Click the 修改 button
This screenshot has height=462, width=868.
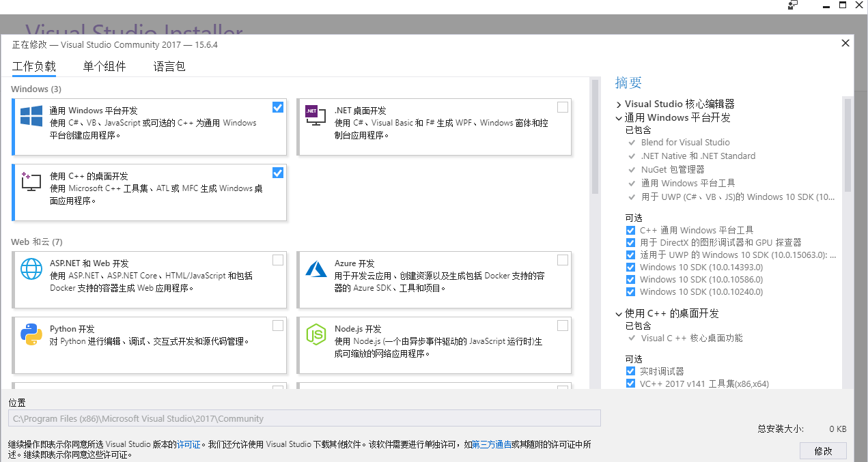pyautogui.click(x=823, y=451)
